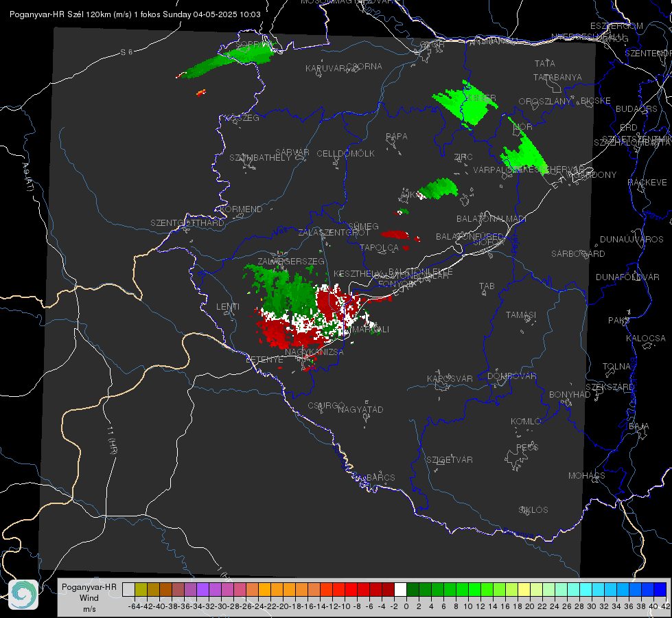Click the MOHACS city label
The image size is (672, 618).
pos(587,476)
